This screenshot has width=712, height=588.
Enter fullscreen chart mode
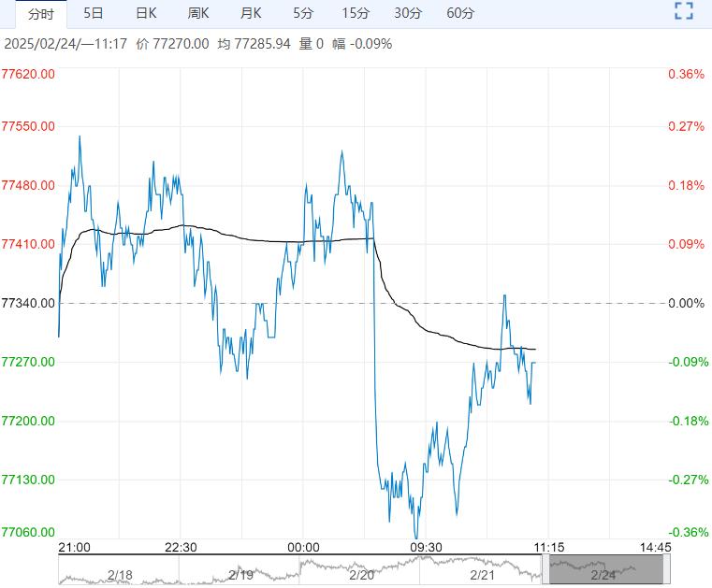coord(684,12)
